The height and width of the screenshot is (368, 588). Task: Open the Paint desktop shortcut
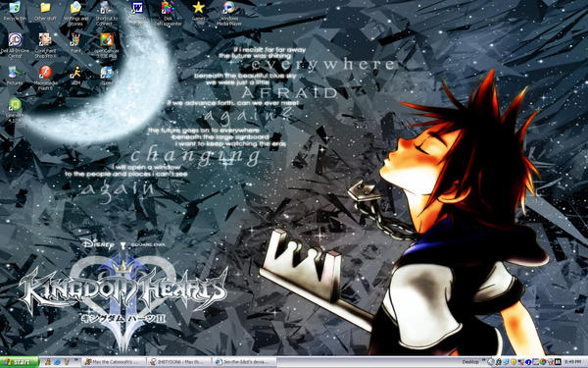75,43
